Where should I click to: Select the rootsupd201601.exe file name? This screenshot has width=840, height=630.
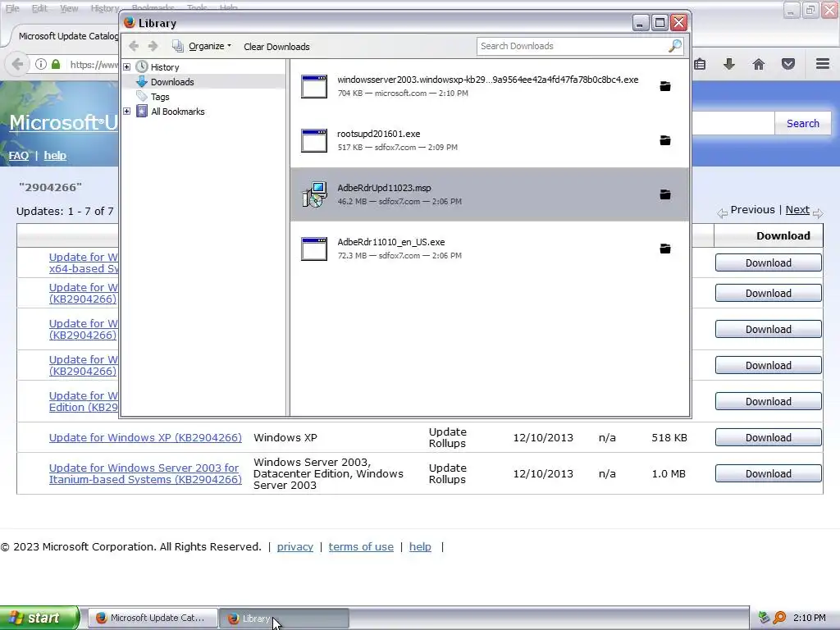pyautogui.click(x=378, y=134)
